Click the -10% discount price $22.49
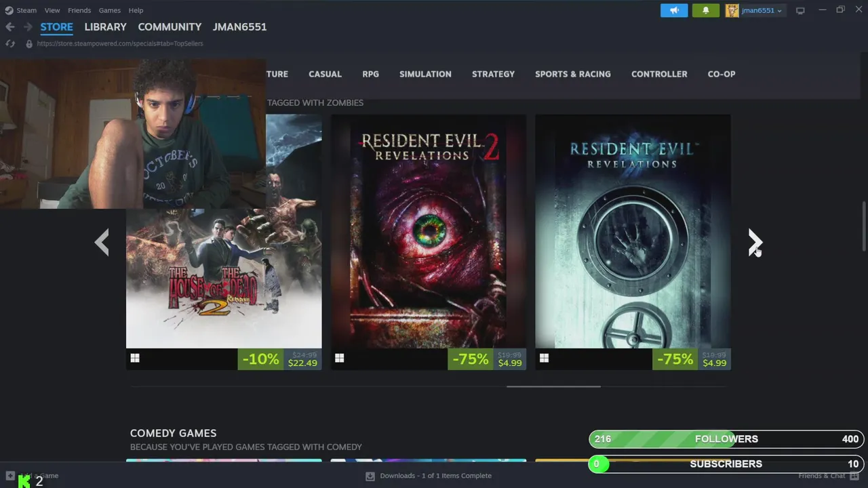Viewport: 868px width, 488px height. (x=279, y=359)
